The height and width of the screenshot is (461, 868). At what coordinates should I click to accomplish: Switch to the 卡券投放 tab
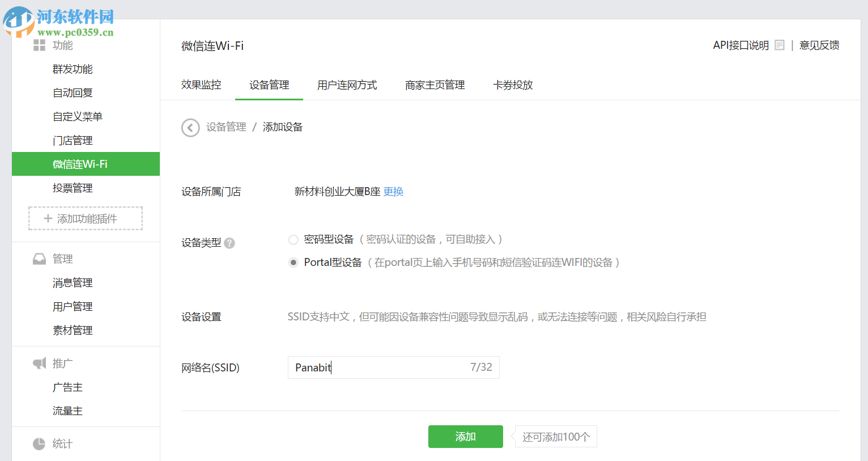tap(512, 84)
